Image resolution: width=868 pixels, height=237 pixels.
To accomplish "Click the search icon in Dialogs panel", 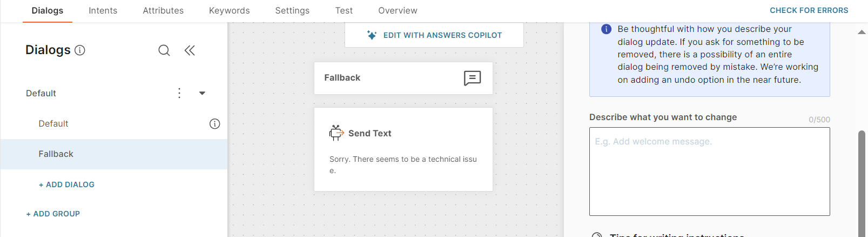I will click(164, 50).
